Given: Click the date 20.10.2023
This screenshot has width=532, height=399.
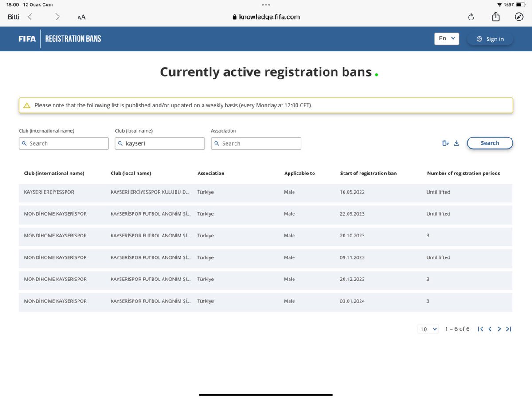Looking at the screenshot, I should tap(352, 236).
